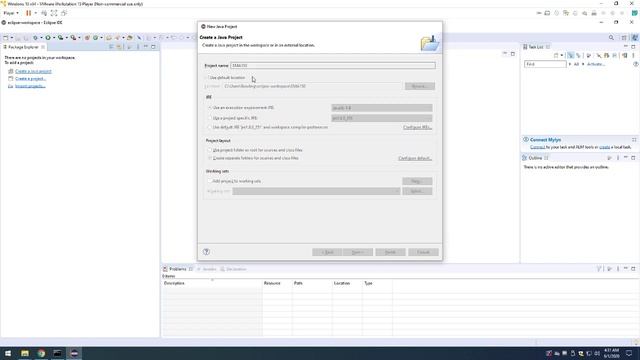Image resolution: width=640 pixels, height=360 pixels.
Task: Click the New Task icon in Task List
Action: (x=556, y=55)
